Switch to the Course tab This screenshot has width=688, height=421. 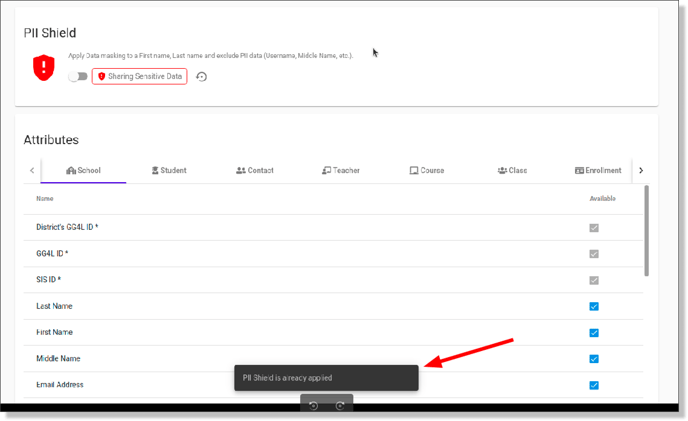(x=427, y=170)
